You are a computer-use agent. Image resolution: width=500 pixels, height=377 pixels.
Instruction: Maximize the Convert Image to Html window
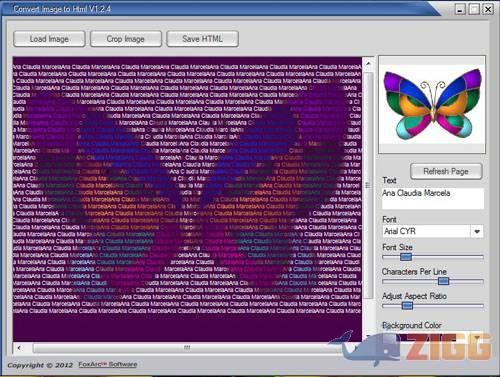click(474, 9)
